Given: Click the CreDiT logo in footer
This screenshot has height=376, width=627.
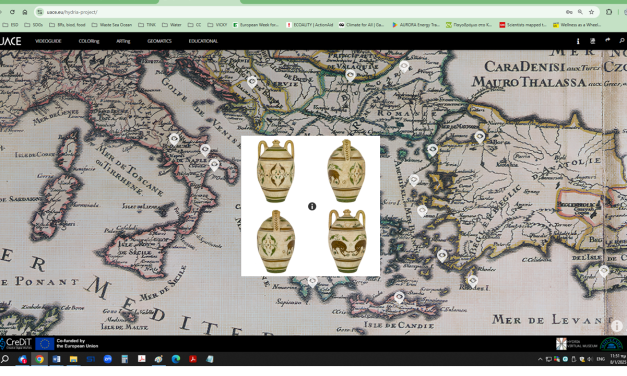Looking at the screenshot, I should [16, 343].
